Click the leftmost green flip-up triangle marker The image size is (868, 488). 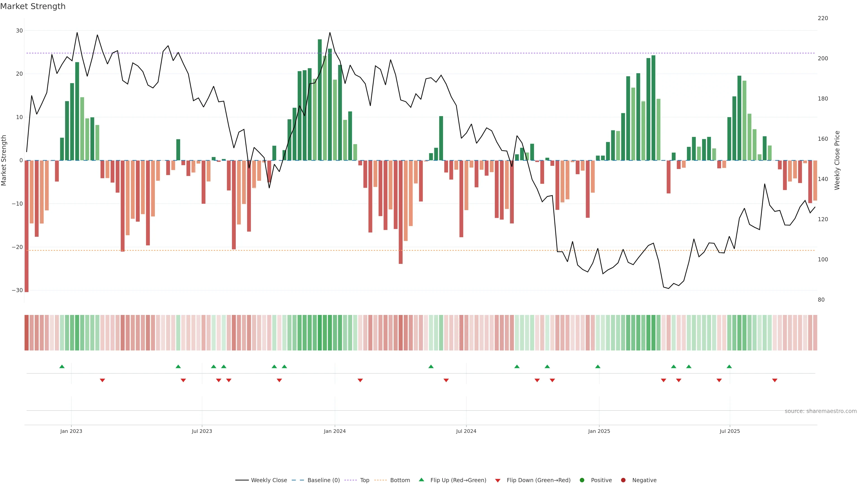(x=62, y=366)
